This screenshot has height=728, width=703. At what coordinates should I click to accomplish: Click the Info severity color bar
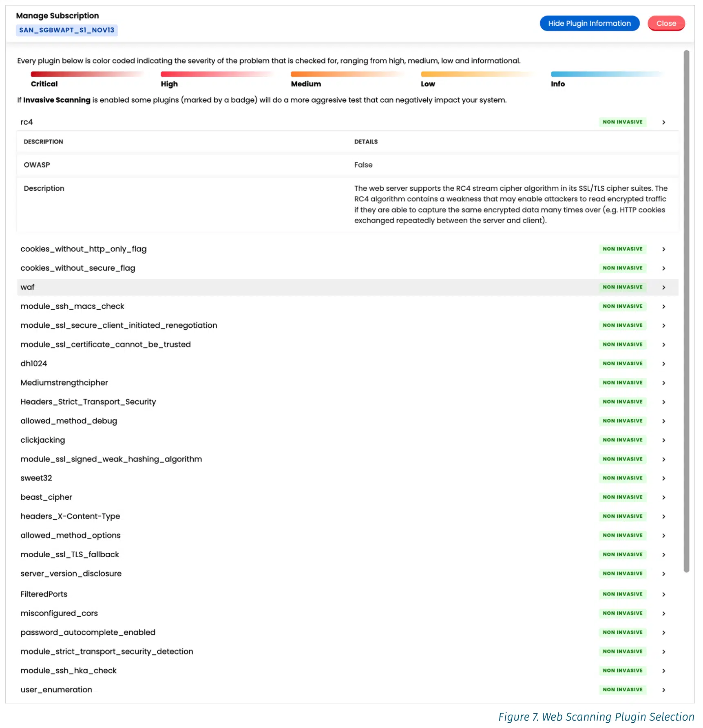click(x=607, y=74)
